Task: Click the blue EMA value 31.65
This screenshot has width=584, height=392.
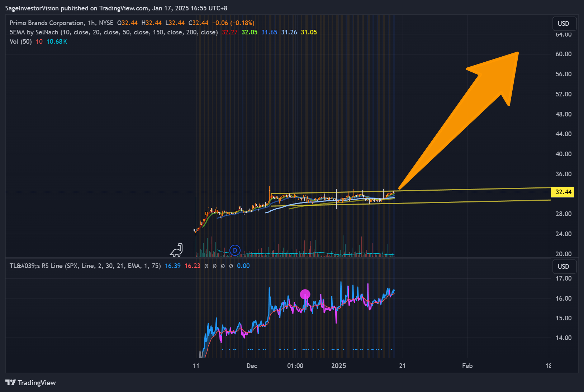Action: click(269, 32)
